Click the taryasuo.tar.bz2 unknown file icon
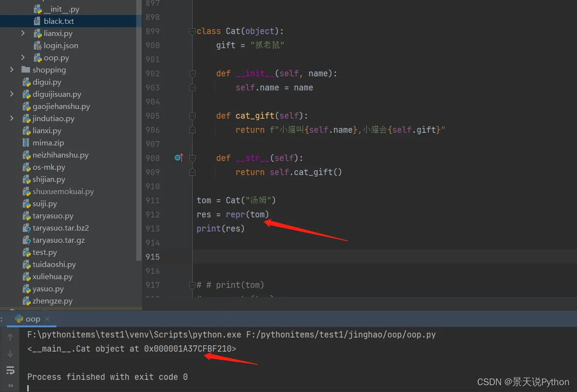Viewport: 577px width, 392px height. click(x=26, y=228)
